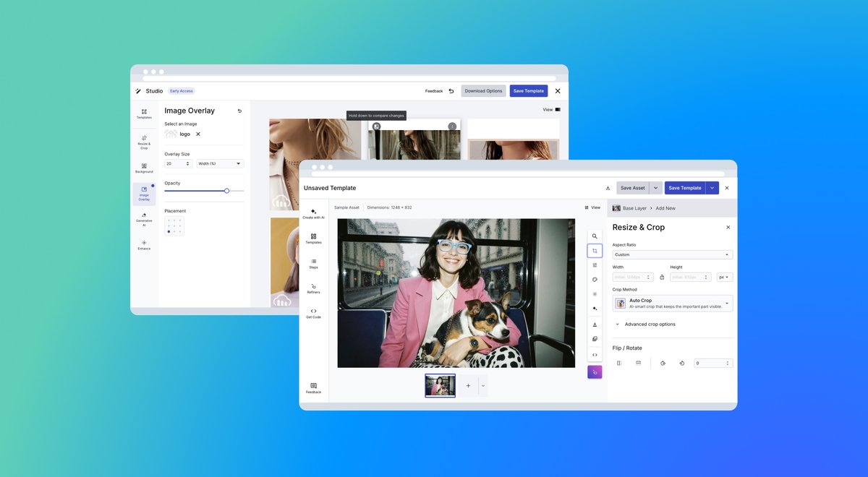Select the crop tool in vertical toolbar
This screenshot has height=477, width=868.
(x=595, y=251)
